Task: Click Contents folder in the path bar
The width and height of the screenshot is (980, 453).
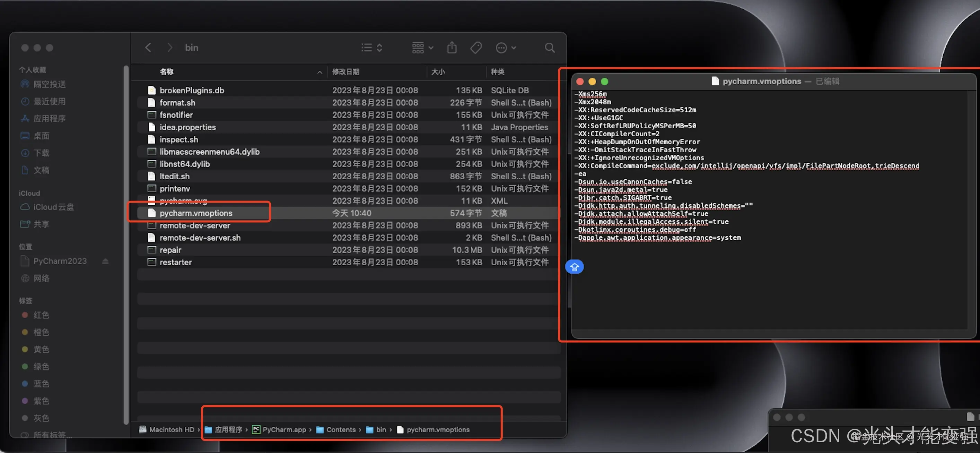Action: [341, 429]
